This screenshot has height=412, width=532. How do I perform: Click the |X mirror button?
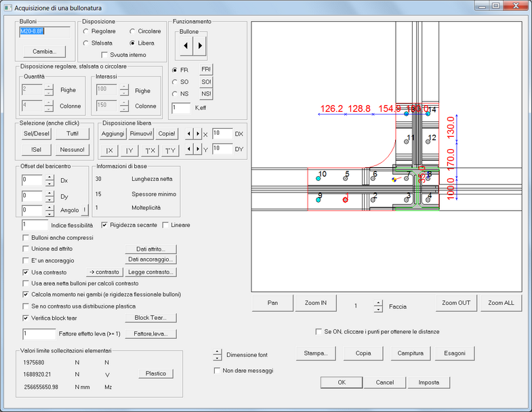[x=109, y=150]
